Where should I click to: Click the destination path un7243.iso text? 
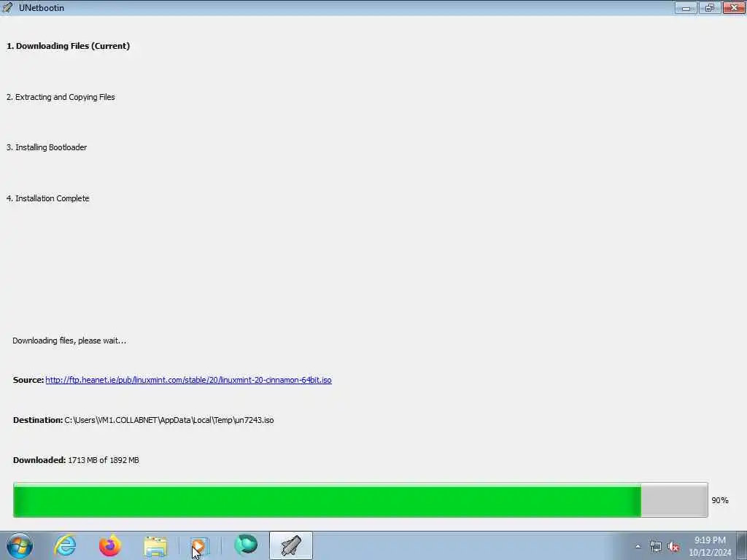(x=169, y=420)
